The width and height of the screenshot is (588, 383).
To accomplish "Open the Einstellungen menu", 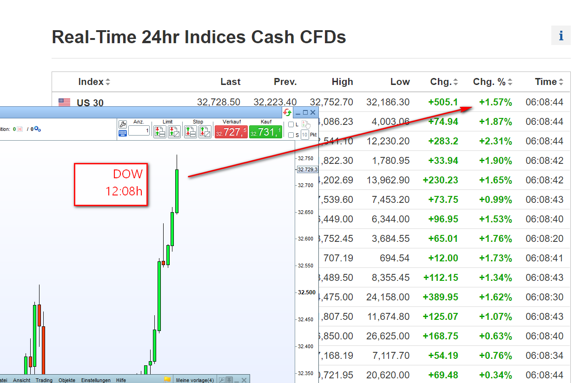I will click(x=96, y=380).
